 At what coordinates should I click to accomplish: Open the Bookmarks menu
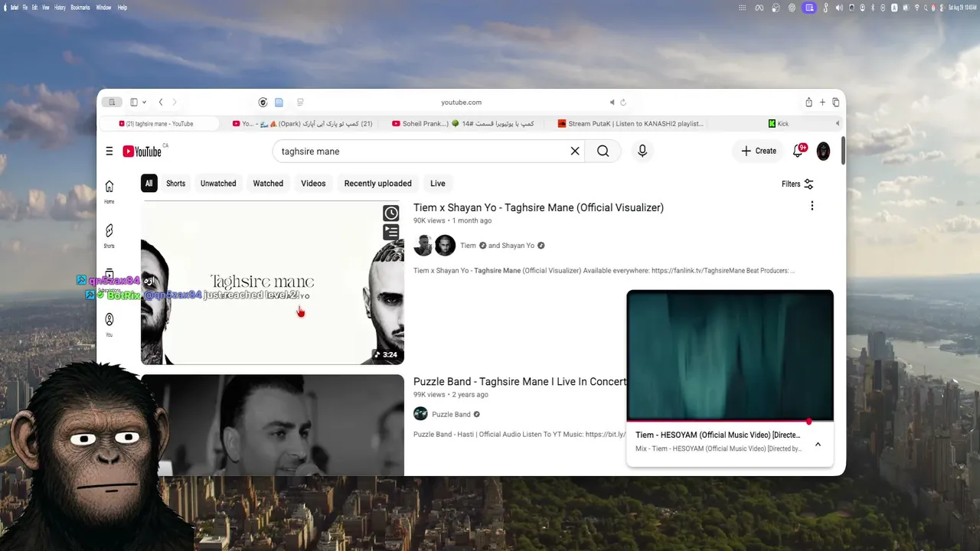pos(80,8)
